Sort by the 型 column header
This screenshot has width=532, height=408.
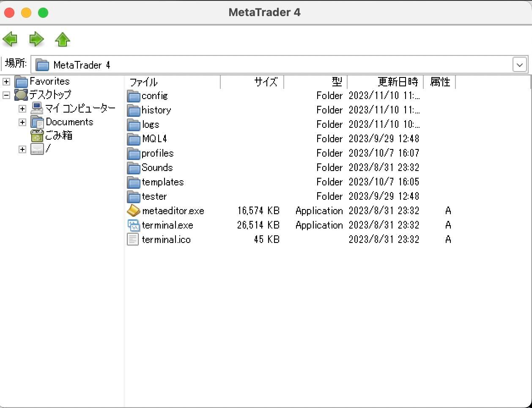[x=315, y=82]
